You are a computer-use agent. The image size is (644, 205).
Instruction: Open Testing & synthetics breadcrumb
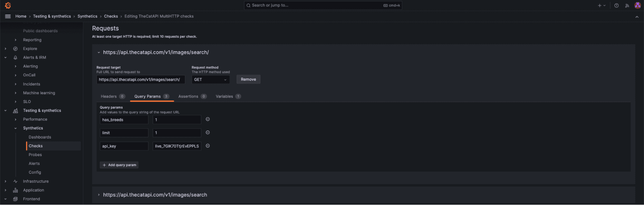click(x=52, y=16)
